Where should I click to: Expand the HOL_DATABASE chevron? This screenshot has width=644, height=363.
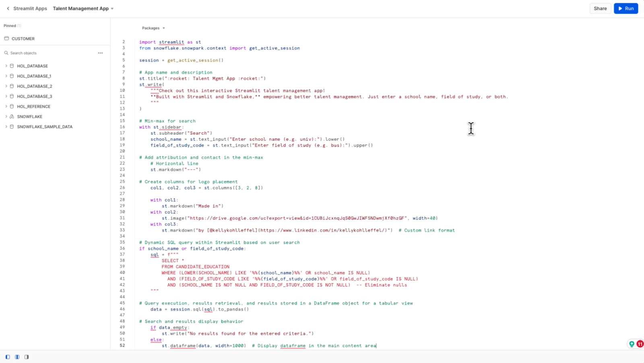(x=6, y=66)
